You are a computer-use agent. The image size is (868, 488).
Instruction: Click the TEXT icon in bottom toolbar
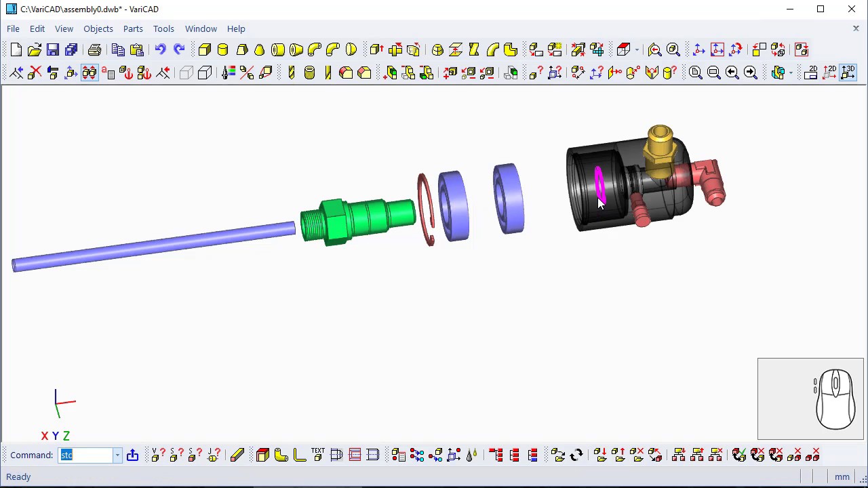(x=317, y=455)
